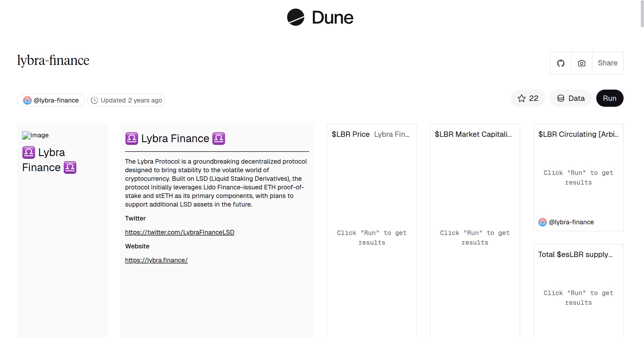The width and height of the screenshot is (644, 338).
Task: Expand the $LBR Price panel title
Action: [350, 134]
